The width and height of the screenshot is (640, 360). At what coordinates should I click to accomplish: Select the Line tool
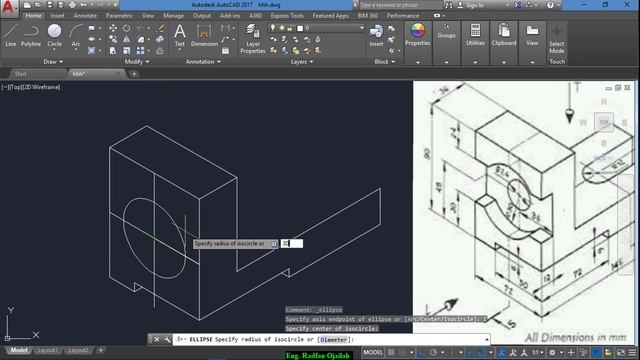tap(11, 36)
